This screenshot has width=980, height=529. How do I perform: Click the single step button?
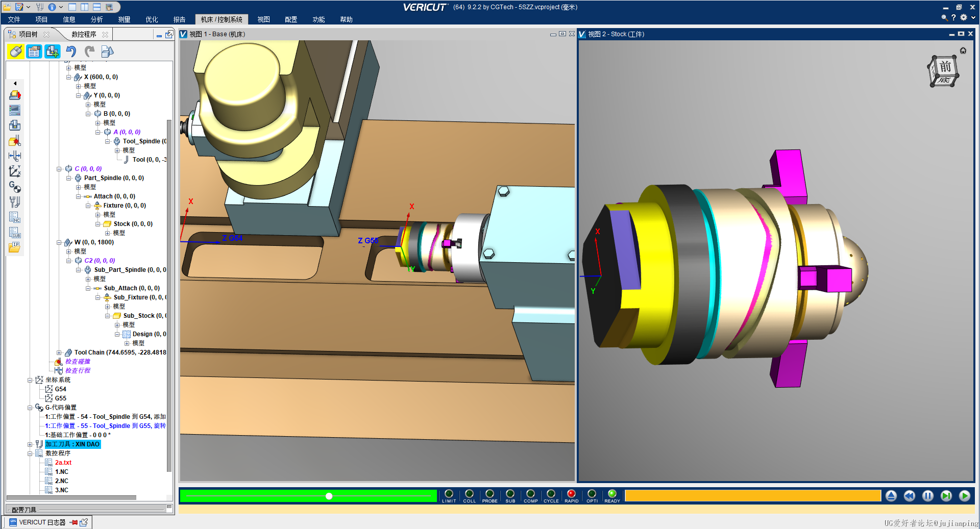pos(946,496)
